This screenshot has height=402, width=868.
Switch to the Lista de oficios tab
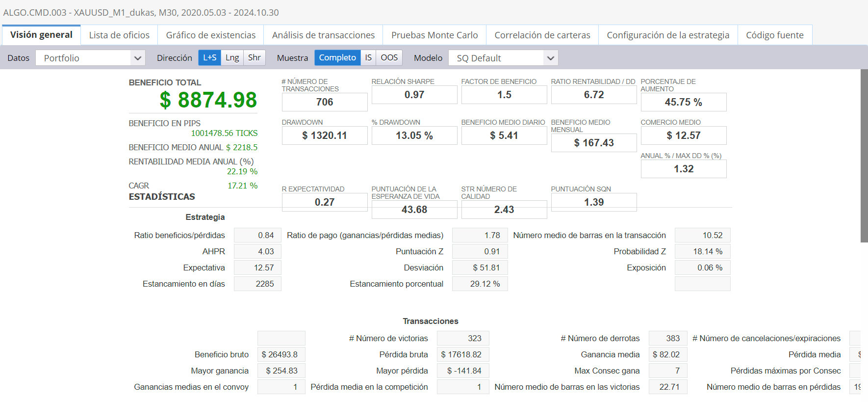[x=119, y=35]
